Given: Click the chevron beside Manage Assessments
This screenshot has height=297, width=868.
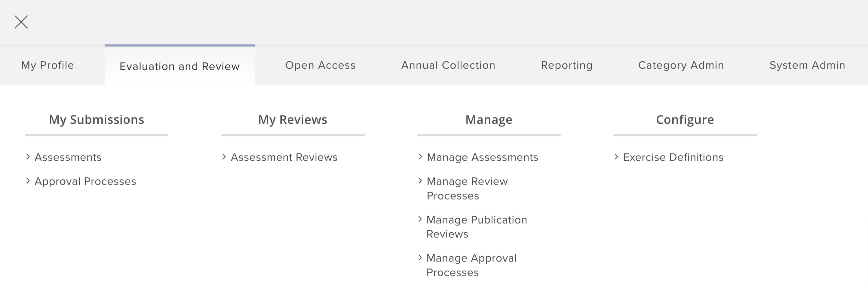Looking at the screenshot, I should [x=420, y=157].
